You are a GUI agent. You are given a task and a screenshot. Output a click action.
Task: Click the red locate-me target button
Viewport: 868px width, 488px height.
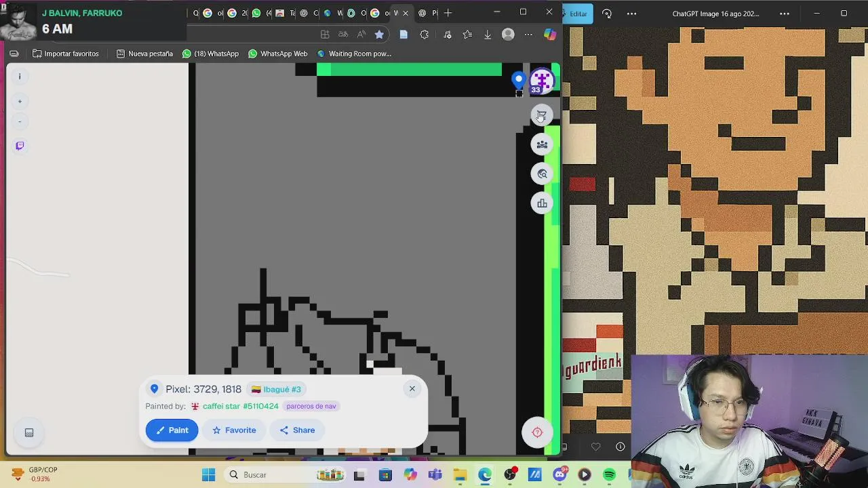pyautogui.click(x=537, y=432)
